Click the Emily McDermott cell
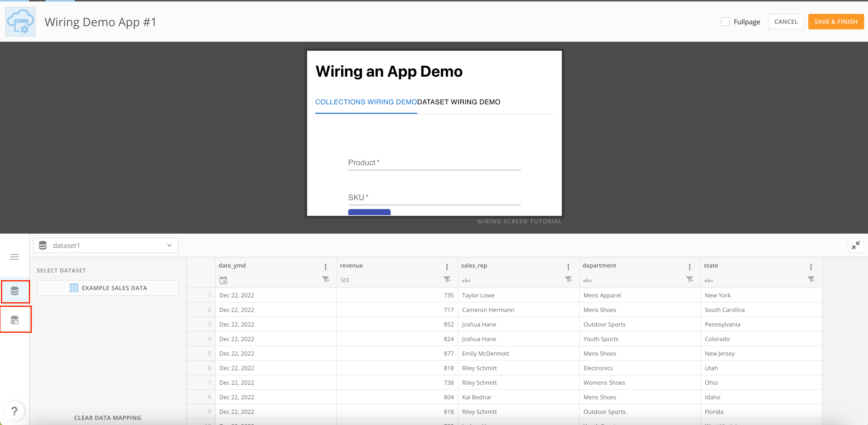 (518, 354)
